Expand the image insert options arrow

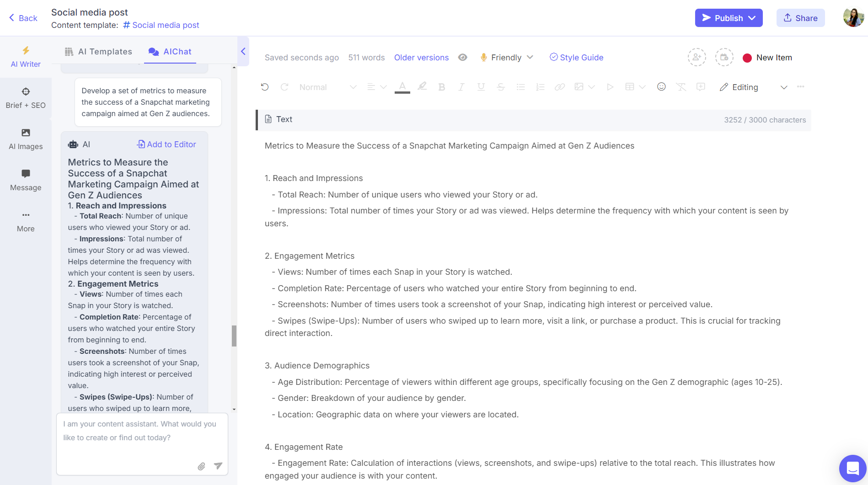click(591, 87)
